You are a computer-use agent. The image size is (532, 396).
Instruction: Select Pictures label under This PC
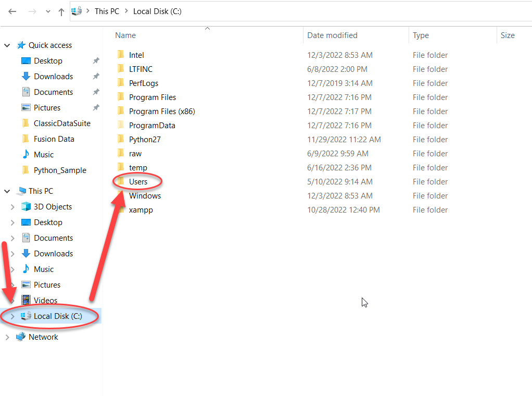pos(47,285)
